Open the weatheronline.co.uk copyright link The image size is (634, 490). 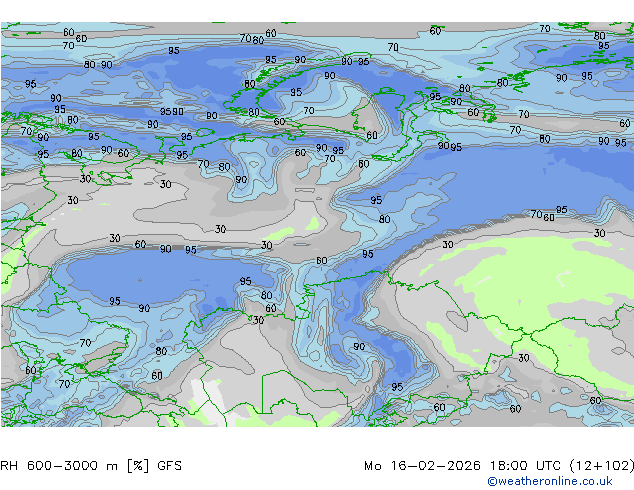pyautogui.click(x=550, y=481)
